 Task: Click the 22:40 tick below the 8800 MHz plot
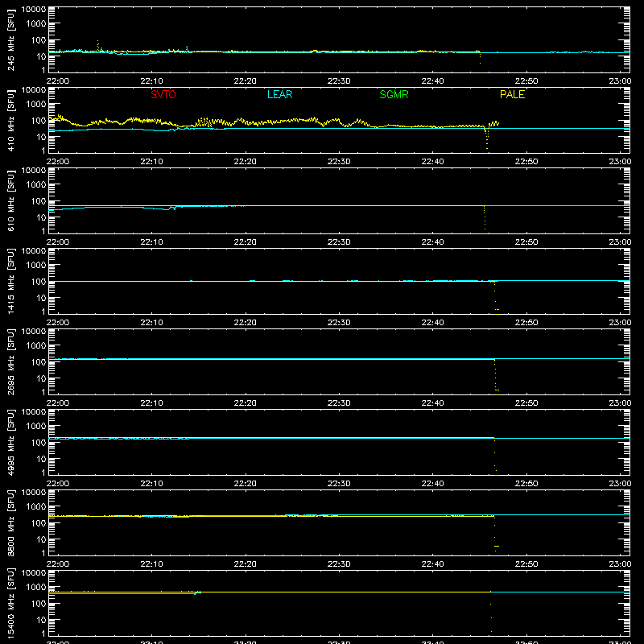[x=432, y=564]
